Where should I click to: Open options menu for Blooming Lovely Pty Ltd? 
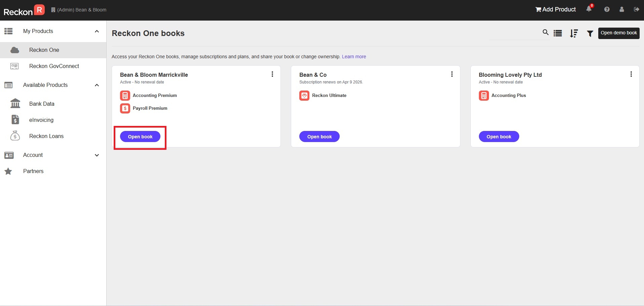point(631,74)
